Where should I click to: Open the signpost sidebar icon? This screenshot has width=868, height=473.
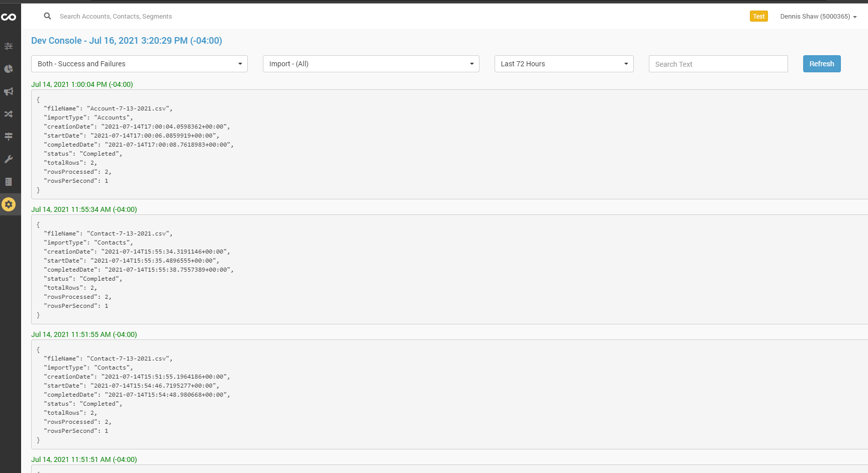click(9, 137)
